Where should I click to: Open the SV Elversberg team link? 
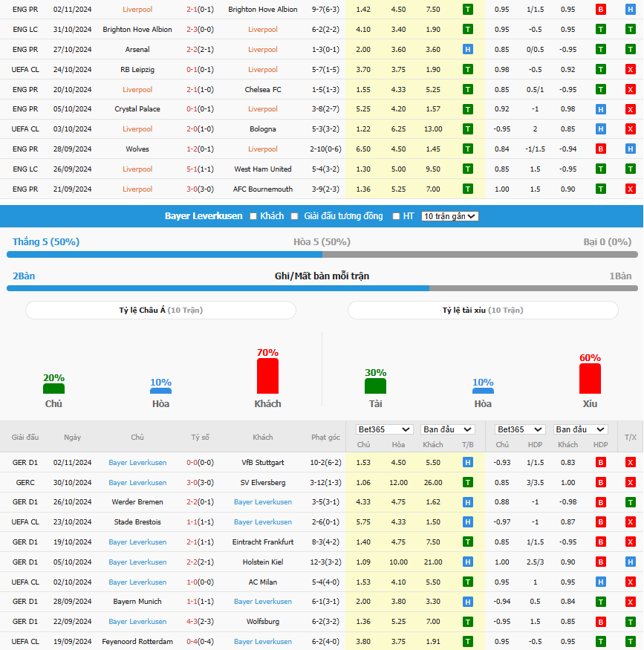click(x=263, y=483)
